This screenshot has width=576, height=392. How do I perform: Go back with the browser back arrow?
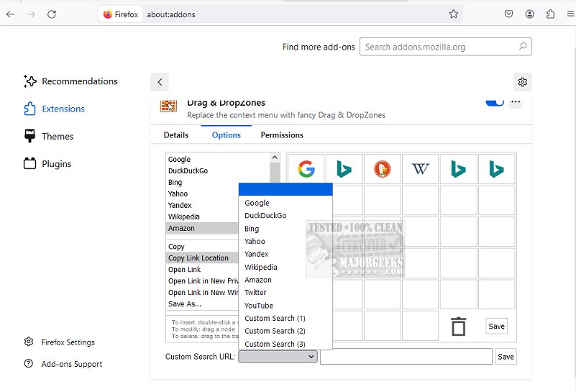[x=11, y=14]
